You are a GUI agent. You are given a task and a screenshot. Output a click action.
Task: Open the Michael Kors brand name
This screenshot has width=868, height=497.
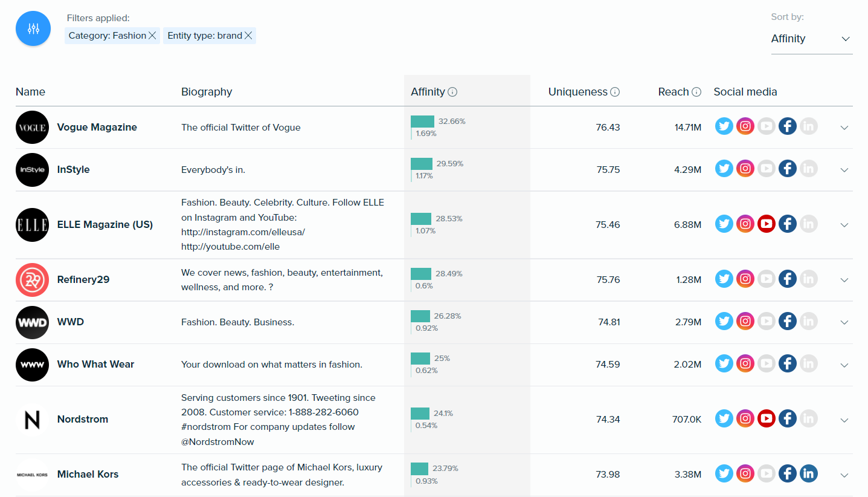click(88, 474)
